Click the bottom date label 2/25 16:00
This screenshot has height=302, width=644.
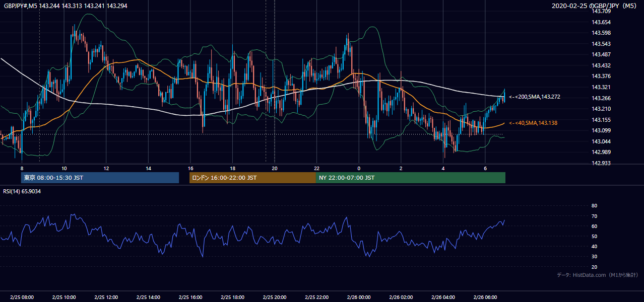190,297
